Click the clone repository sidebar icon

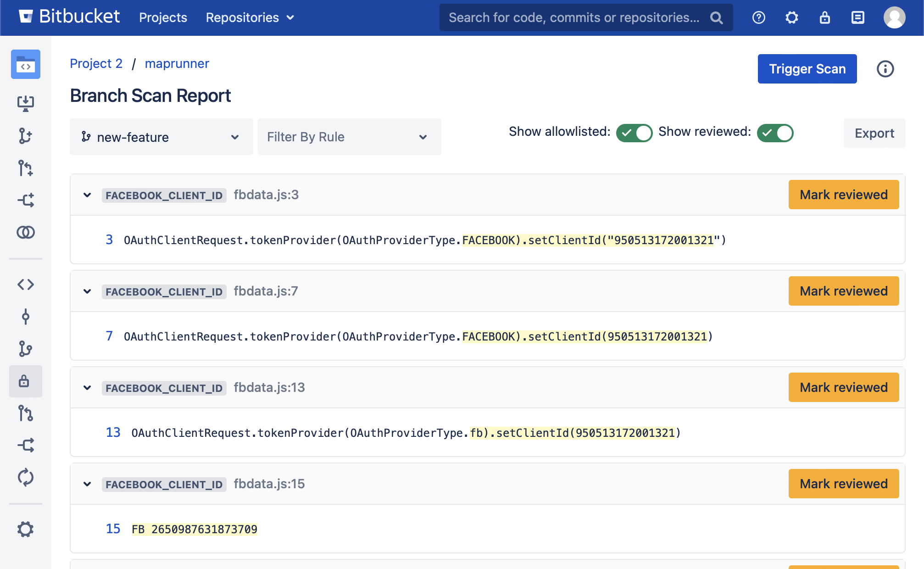pyautogui.click(x=26, y=103)
